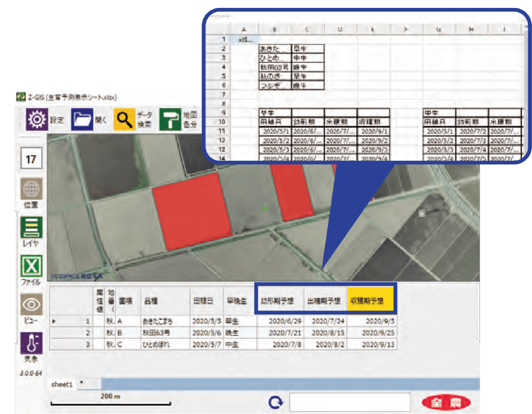The width and height of the screenshot is (532, 414).
Task: Click the blue refresh arrow icon
Action: click(276, 403)
